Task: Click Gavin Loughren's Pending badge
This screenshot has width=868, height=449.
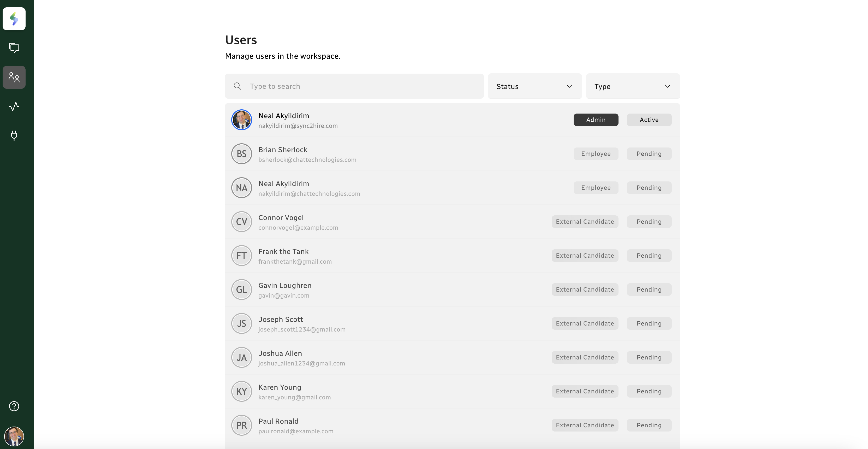Action: (649, 290)
